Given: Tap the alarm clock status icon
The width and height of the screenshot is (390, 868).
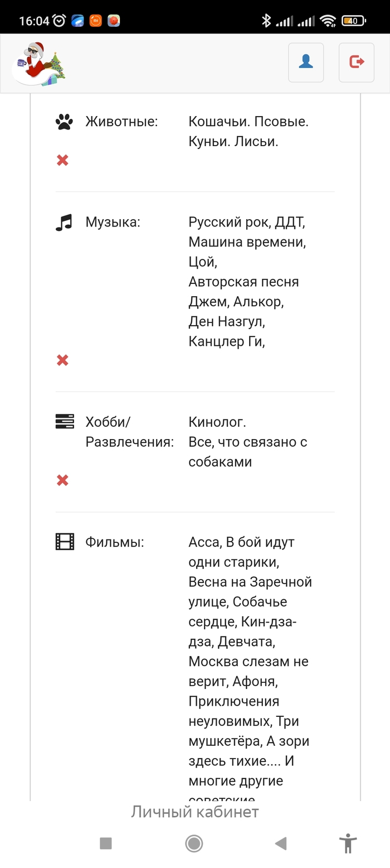Looking at the screenshot, I should [x=59, y=21].
